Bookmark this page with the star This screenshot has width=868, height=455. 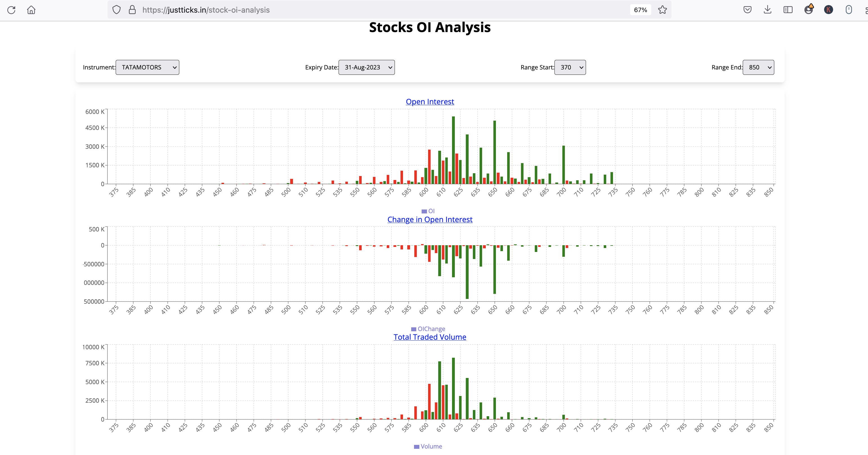coord(663,10)
